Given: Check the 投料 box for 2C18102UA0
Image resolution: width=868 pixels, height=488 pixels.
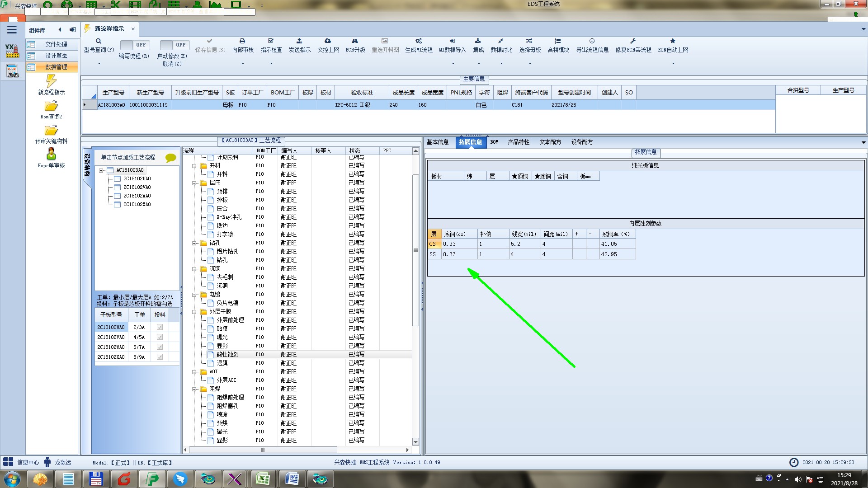Looking at the screenshot, I should pyautogui.click(x=160, y=327).
